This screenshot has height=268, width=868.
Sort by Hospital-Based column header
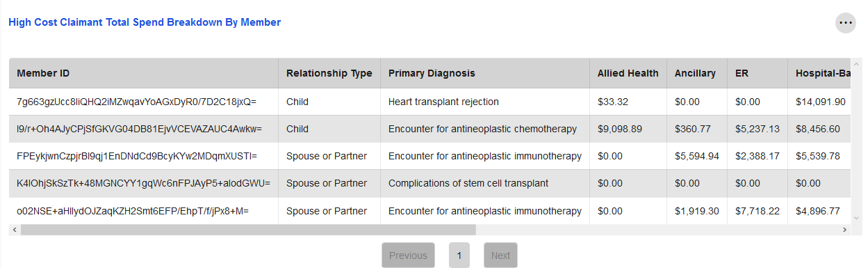[819, 73]
